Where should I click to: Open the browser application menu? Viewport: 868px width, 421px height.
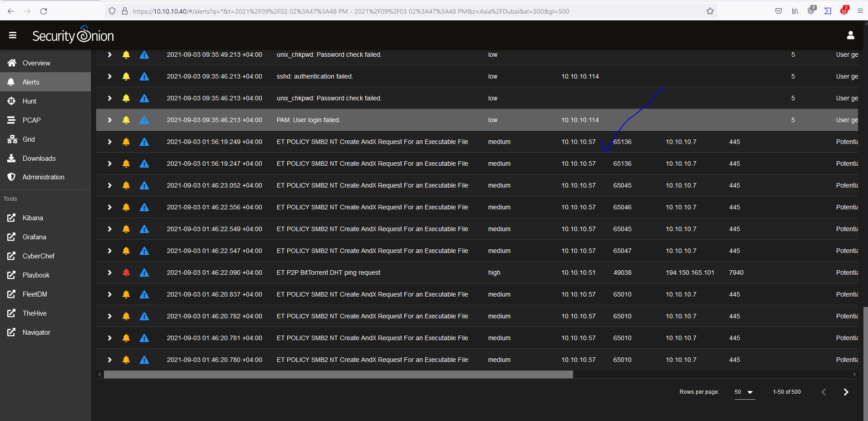click(x=860, y=11)
